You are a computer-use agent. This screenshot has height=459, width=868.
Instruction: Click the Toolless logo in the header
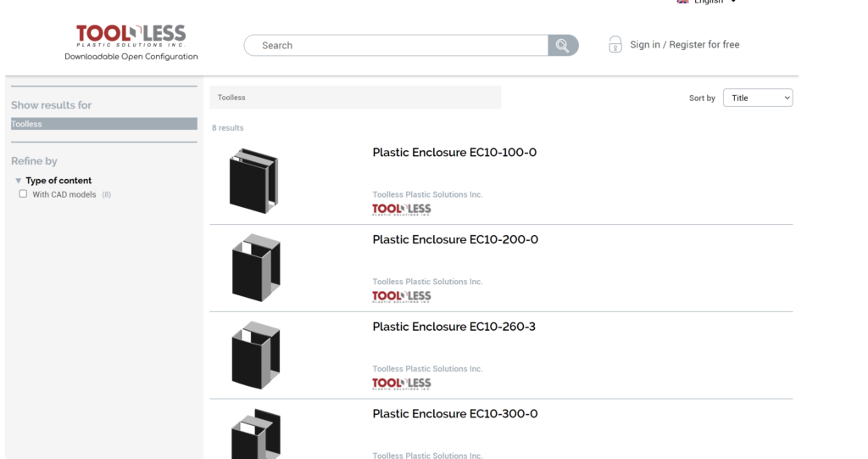131,36
